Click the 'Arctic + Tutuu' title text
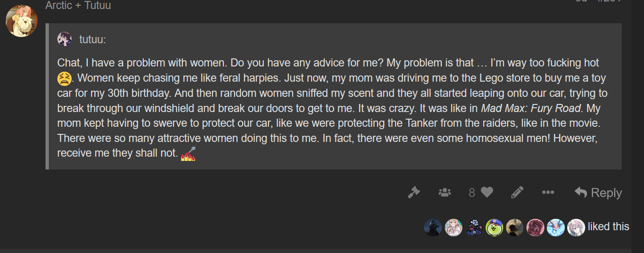The image size is (644, 253). pos(78,6)
